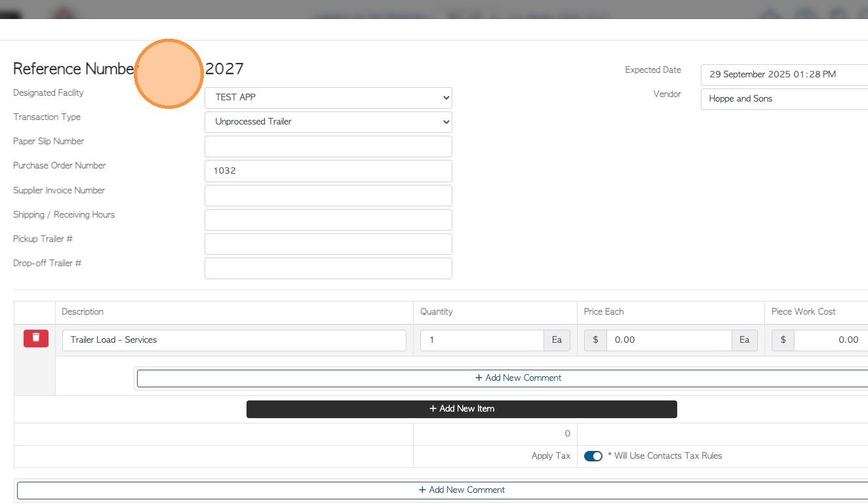Open the Designated Facility dropdown showing TEST APP
Viewport: 868px width, 504px height.
click(328, 98)
